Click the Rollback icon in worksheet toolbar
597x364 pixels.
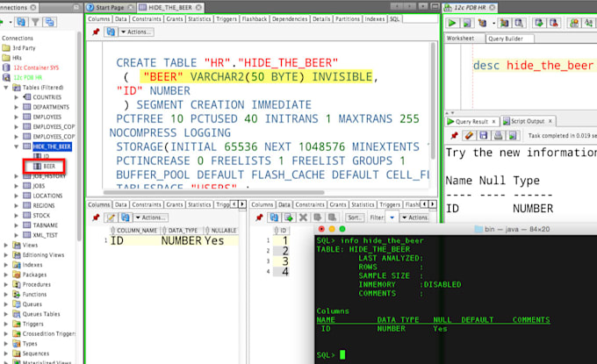[x=554, y=23]
